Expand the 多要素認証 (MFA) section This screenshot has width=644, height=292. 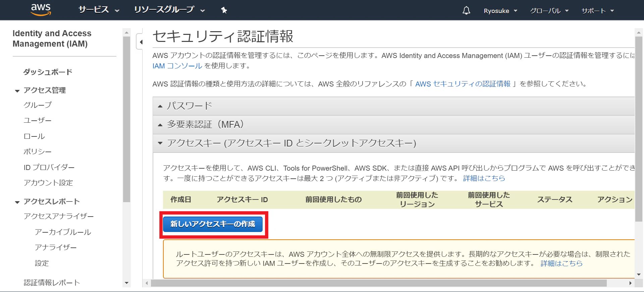393,125
